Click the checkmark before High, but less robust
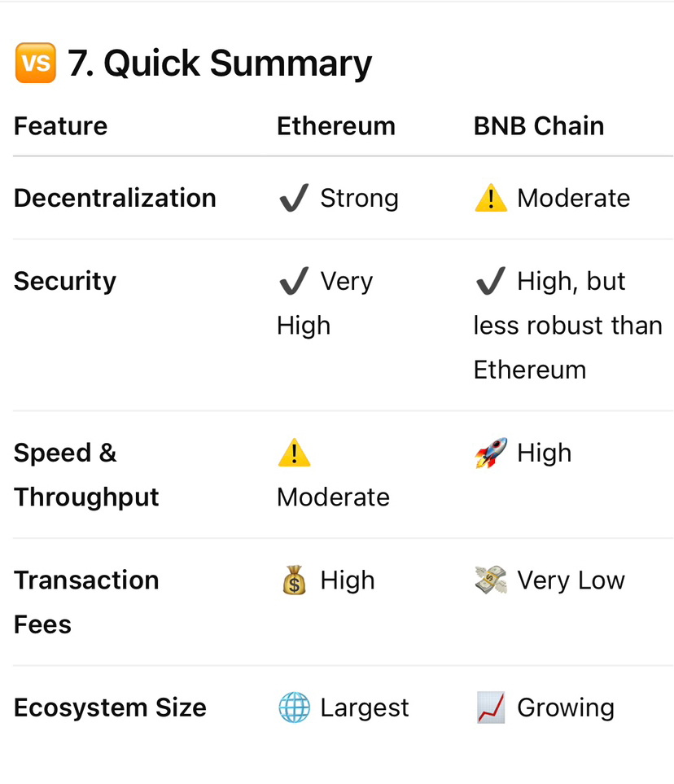This screenshot has width=674, height=784. [491, 281]
